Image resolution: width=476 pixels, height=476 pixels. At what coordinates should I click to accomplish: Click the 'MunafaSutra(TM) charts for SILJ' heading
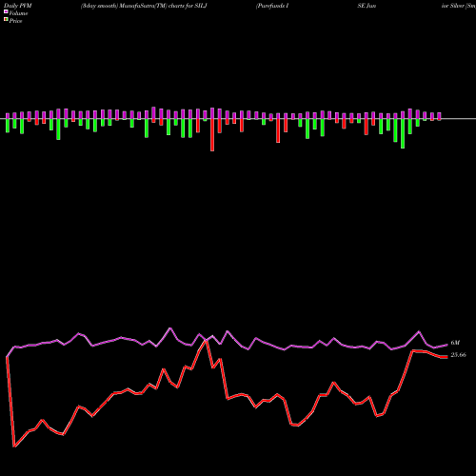[x=163, y=6]
